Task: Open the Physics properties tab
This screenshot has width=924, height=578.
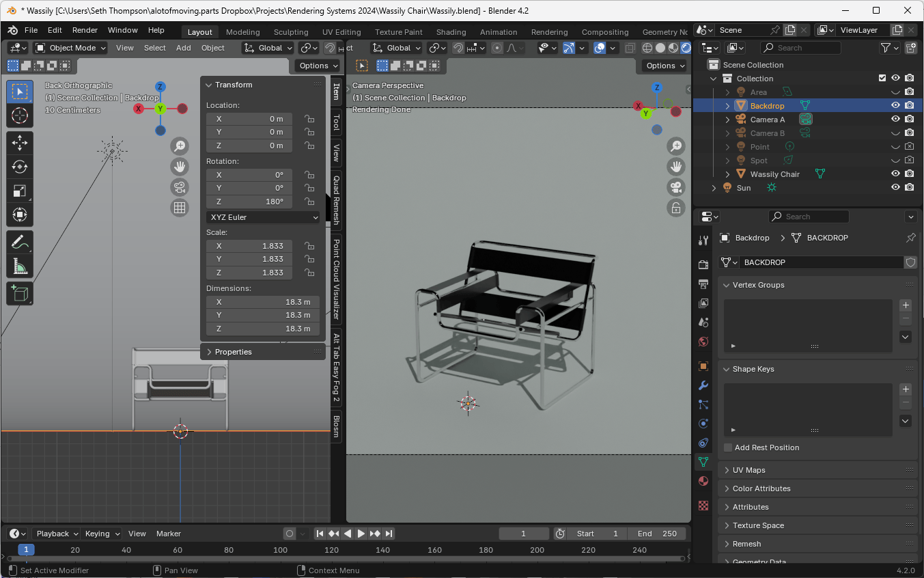Action: 703,424
